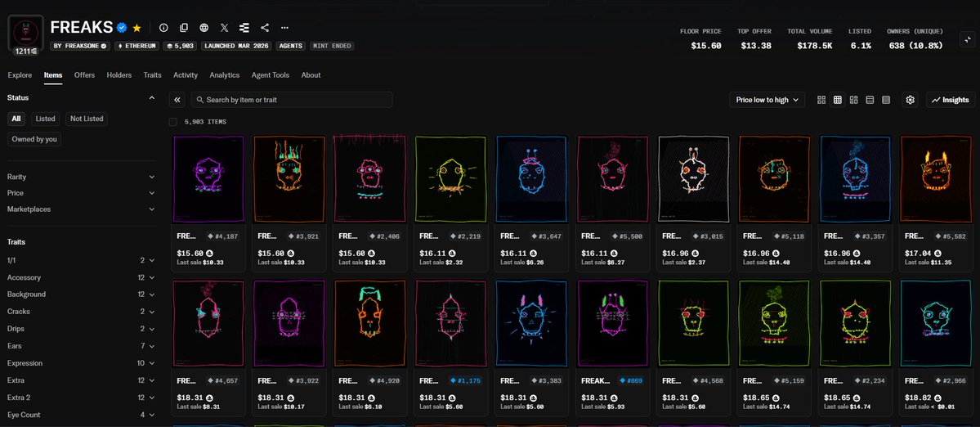Go to the Explore tab
Viewport: 980px width, 427px height.
(20, 75)
